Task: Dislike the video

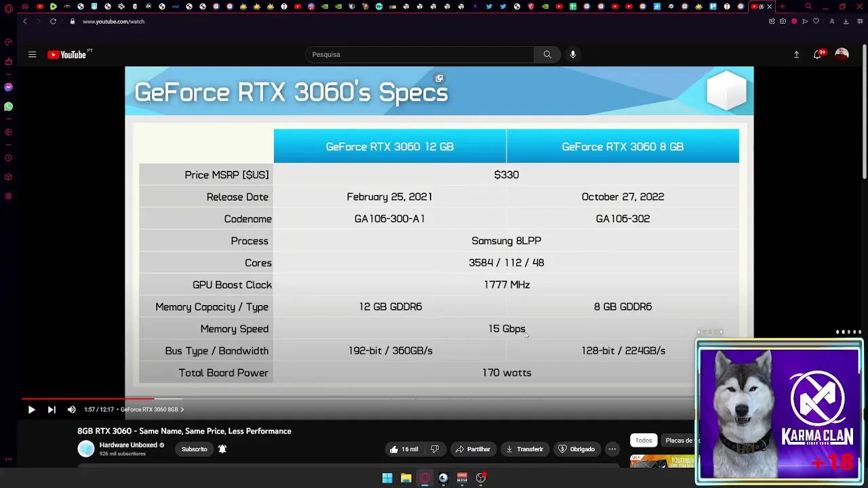Action: [x=435, y=449]
